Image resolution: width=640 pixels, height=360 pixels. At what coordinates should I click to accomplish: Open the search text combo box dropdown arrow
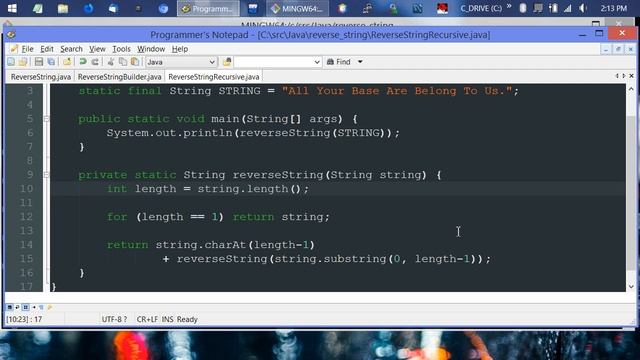pos(317,62)
